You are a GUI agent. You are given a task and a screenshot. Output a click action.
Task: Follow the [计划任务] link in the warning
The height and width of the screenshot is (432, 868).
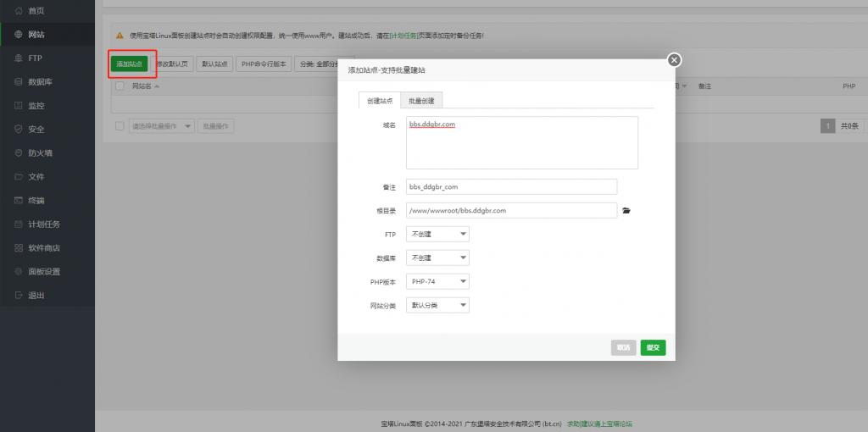404,36
